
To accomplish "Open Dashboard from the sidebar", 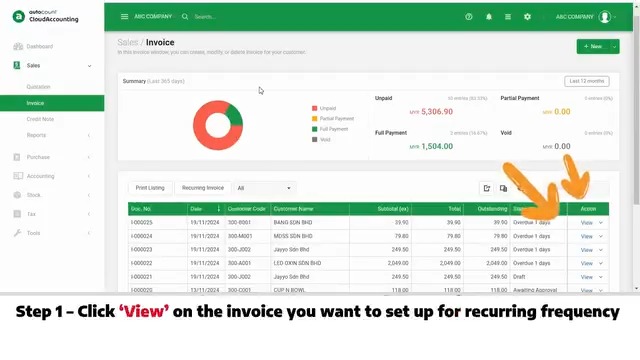I will tap(40, 47).
